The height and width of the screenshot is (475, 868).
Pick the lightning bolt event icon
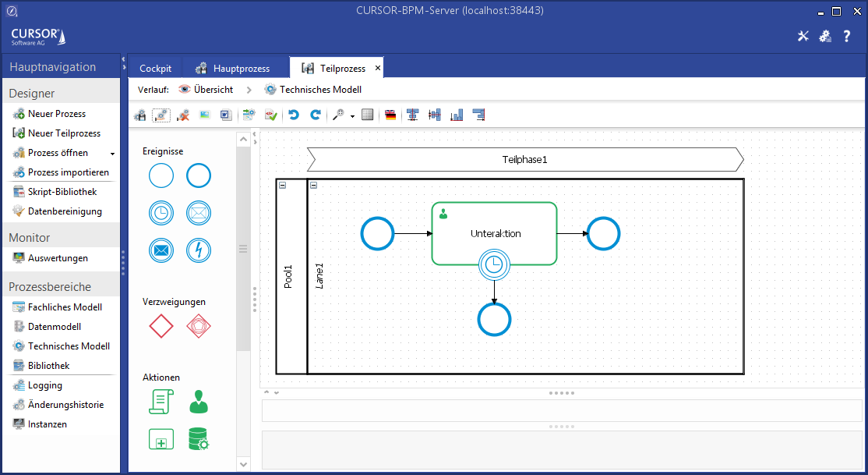(x=199, y=250)
